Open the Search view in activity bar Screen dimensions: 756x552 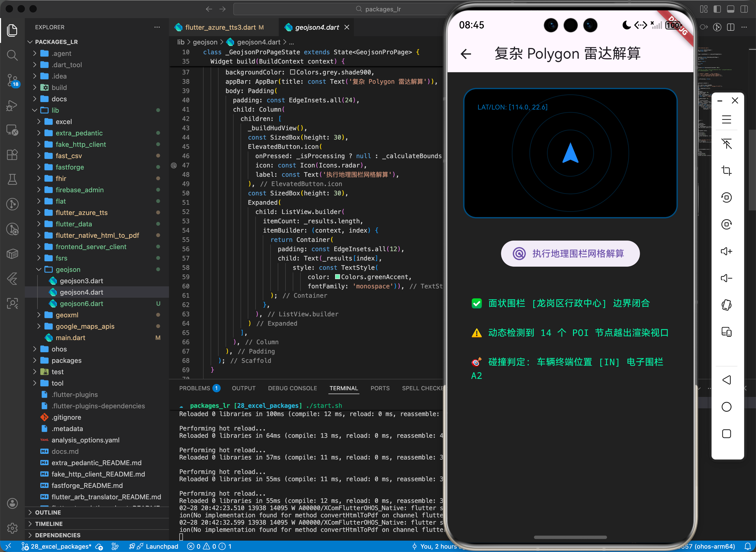coord(12,55)
